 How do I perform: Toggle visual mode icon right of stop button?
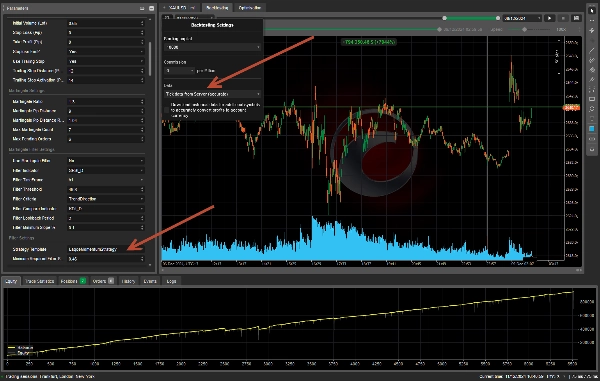[576, 18]
